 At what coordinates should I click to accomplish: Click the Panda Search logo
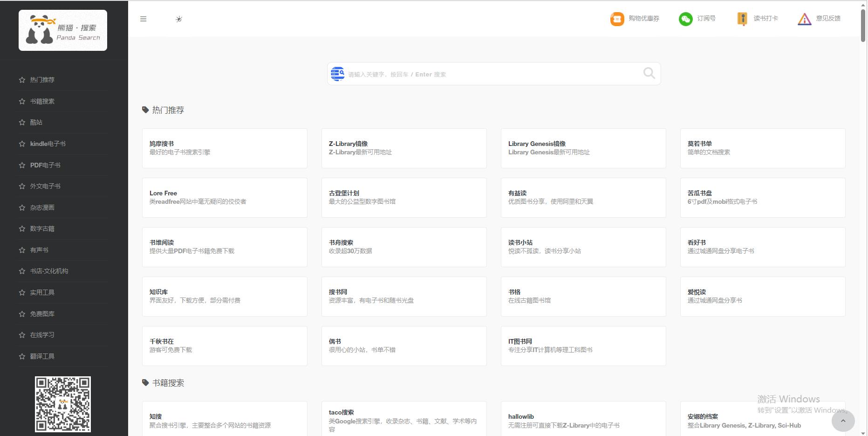pyautogui.click(x=62, y=30)
